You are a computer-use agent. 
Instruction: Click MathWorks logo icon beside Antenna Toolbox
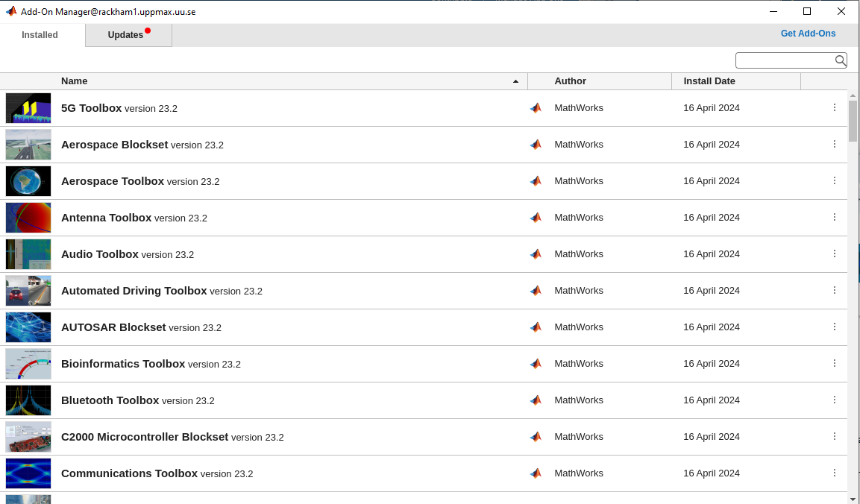pos(536,218)
